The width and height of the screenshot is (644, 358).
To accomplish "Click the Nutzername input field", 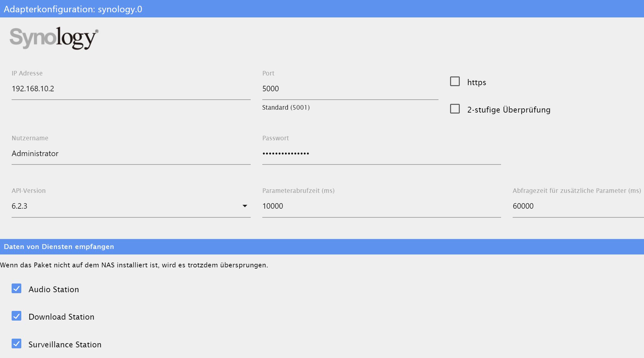I will point(131,154).
